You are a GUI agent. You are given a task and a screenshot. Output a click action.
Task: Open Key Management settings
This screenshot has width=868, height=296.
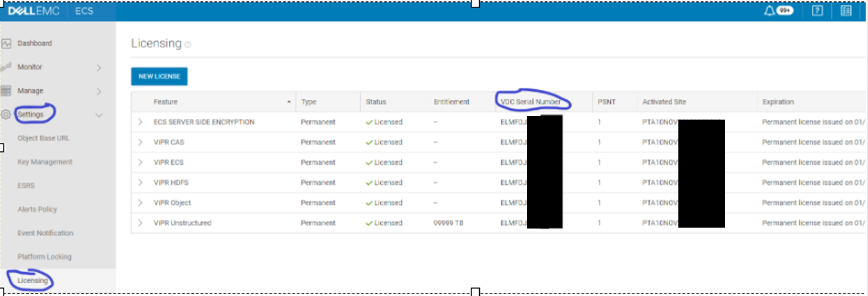click(x=45, y=162)
